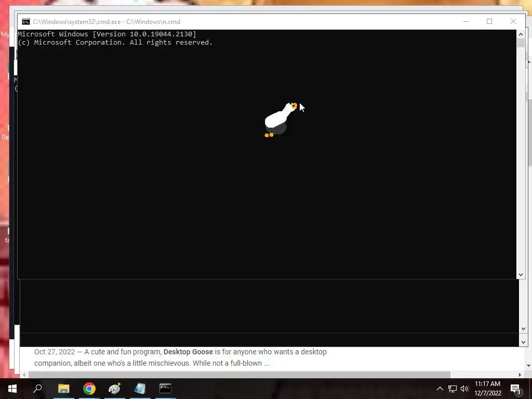Viewport: 532px width, 399px height.
Task: Maximize the cmd.exe window
Action: click(x=489, y=21)
